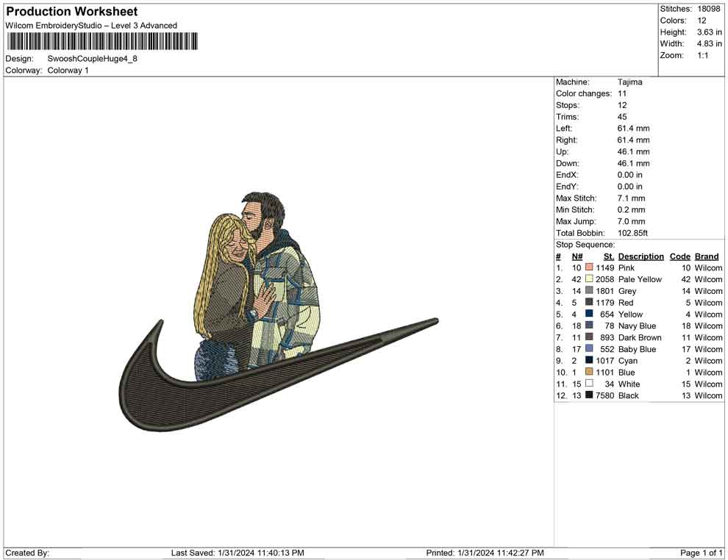
Task: Click the Grey color swatch in row 3
Action: [x=589, y=290]
